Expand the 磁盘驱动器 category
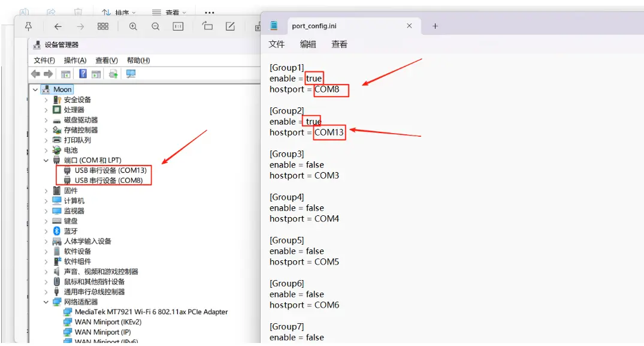The height and width of the screenshot is (346, 644). point(46,120)
